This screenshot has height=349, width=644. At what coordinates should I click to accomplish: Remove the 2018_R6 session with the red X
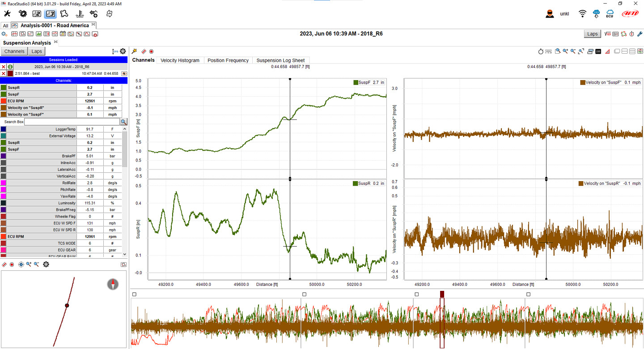[4, 67]
